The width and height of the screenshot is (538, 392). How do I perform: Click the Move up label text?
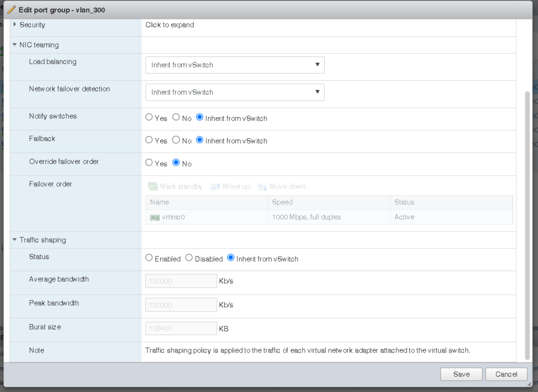pos(236,187)
